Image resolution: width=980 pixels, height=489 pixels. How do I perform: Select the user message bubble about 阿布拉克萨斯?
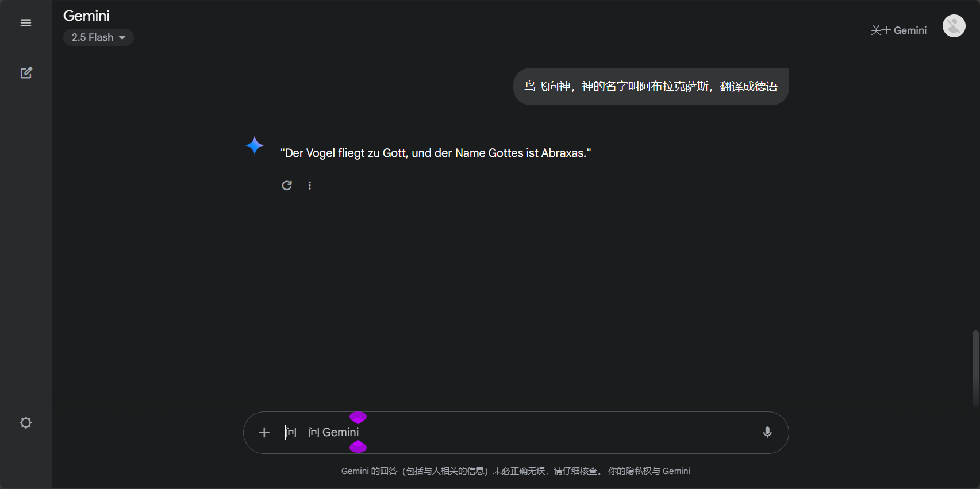(x=651, y=86)
